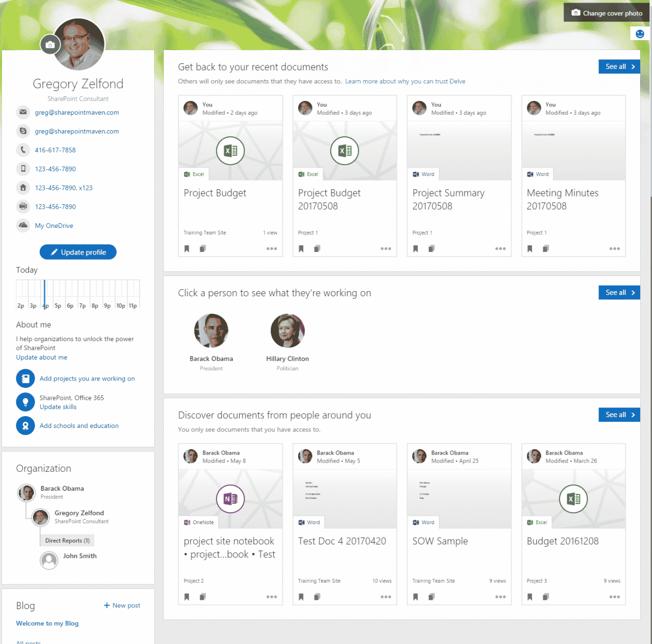Image resolution: width=652 pixels, height=644 pixels.
Task: Toggle the favorites bookmark on Meeting Minutes 20170508
Action: tap(530, 248)
